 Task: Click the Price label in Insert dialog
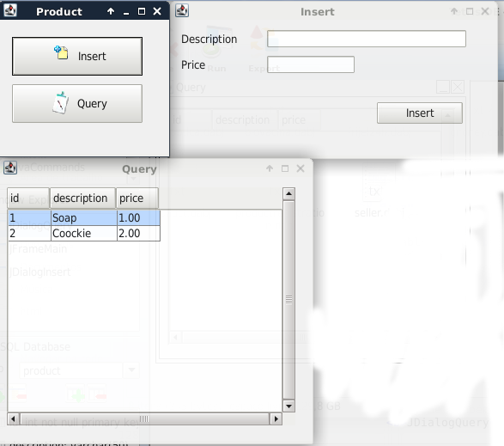193,64
